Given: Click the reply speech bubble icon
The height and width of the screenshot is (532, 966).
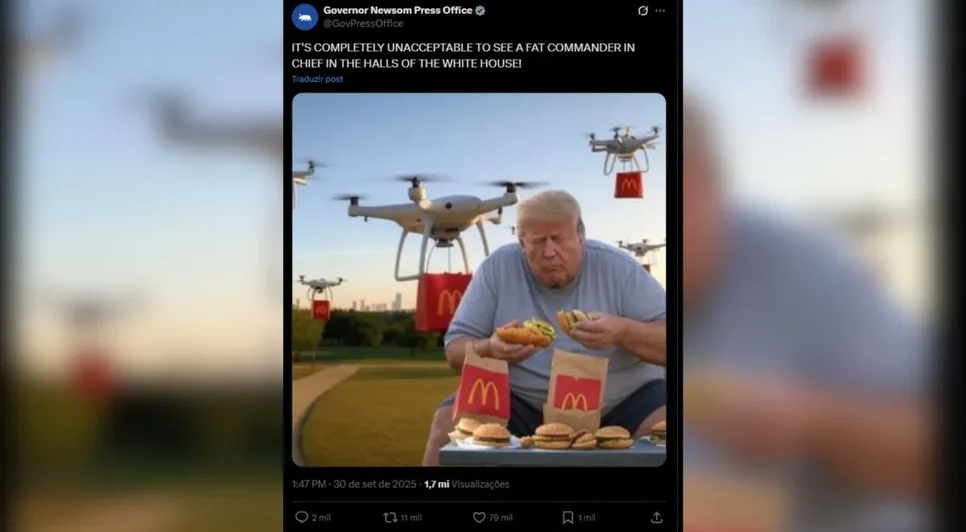Looking at the screenshot, I should coord(301,517).
